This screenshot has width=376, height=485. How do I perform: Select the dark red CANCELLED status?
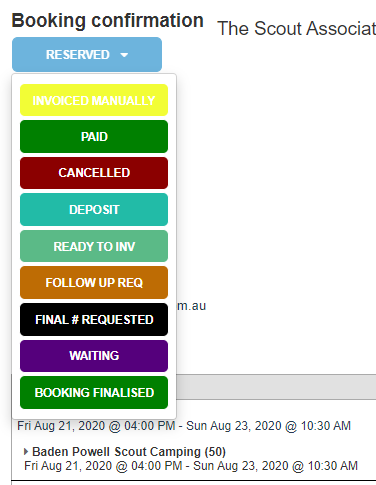coord(94,173)
